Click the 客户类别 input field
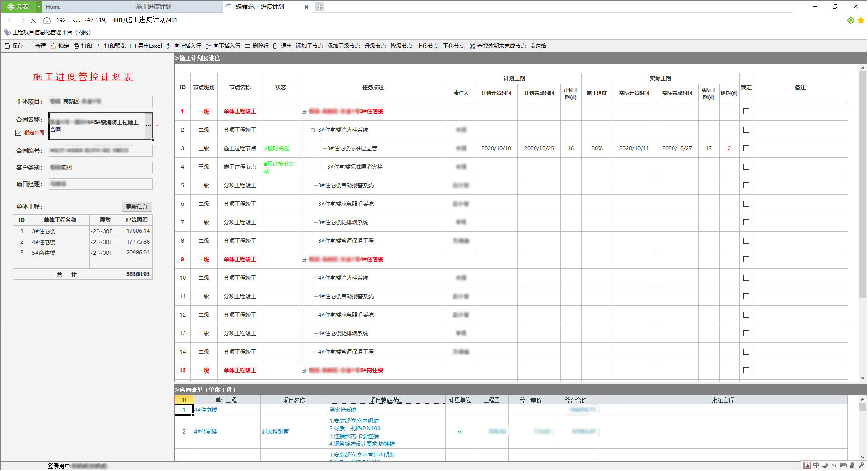 click(x=101, y=167)
